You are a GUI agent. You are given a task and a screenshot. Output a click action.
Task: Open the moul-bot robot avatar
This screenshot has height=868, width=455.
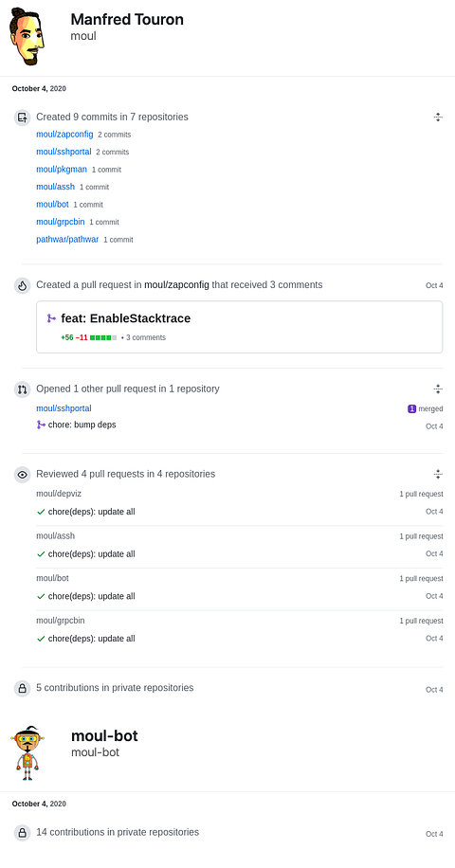point(27,752)
